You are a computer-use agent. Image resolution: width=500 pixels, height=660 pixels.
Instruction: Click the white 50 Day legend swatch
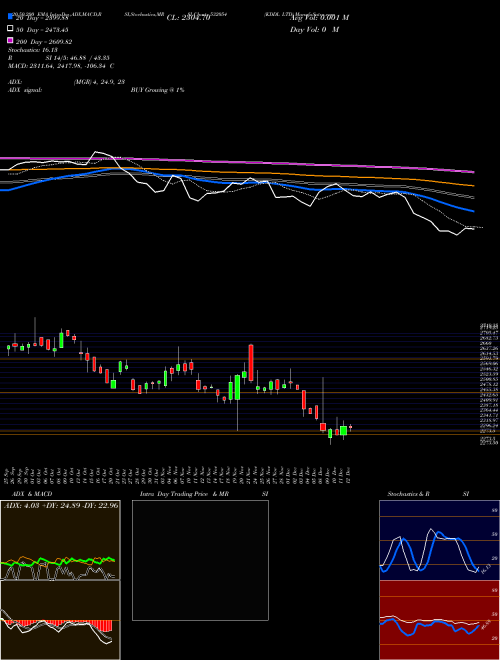[10, 29]
